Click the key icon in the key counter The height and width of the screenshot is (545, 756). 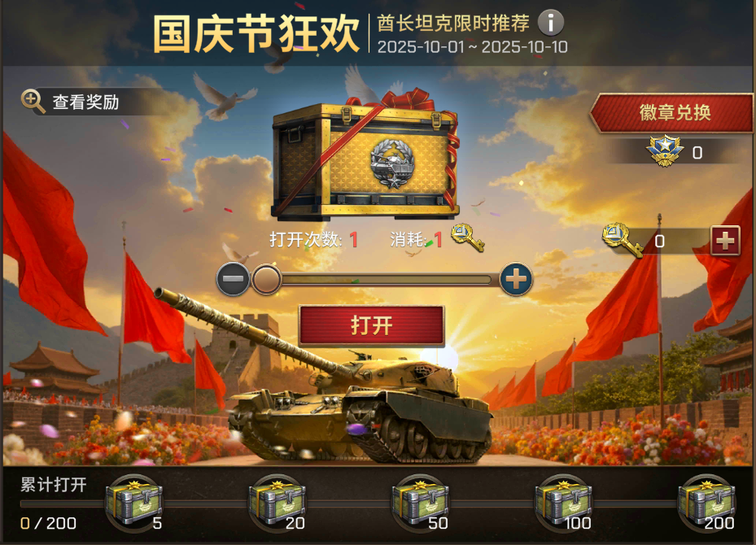622,240
